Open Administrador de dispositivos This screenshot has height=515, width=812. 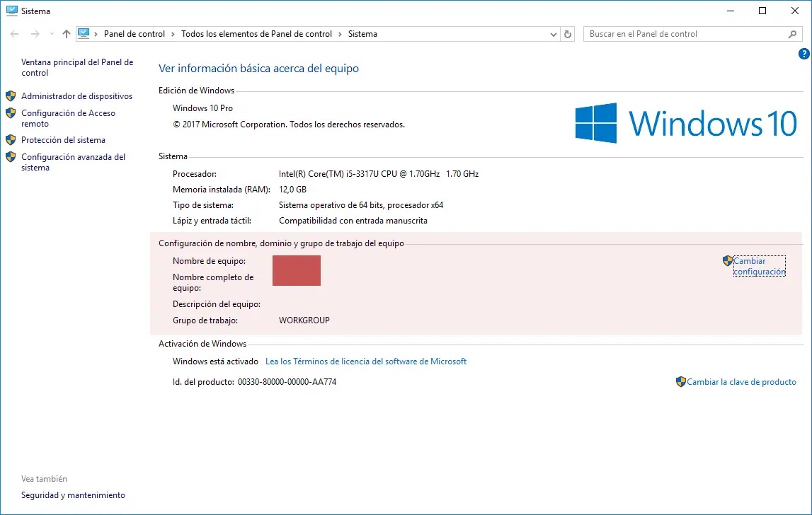coord(76,96)
